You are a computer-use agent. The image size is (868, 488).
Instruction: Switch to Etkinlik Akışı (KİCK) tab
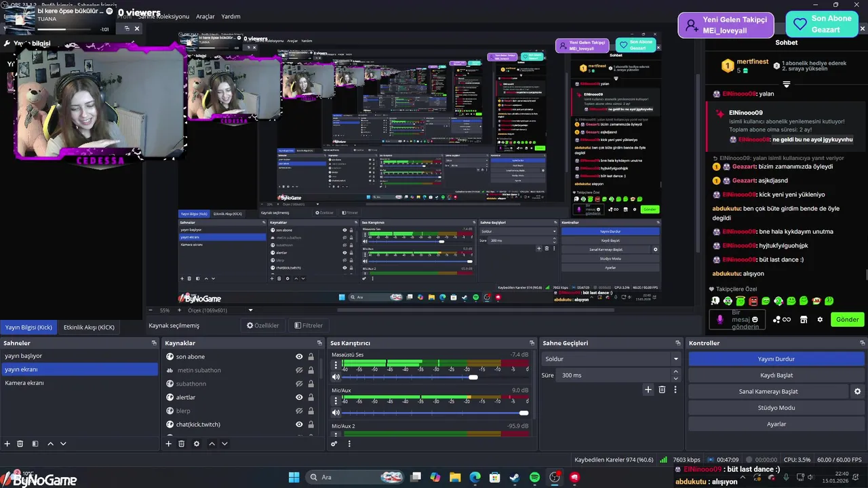(89, 327)
